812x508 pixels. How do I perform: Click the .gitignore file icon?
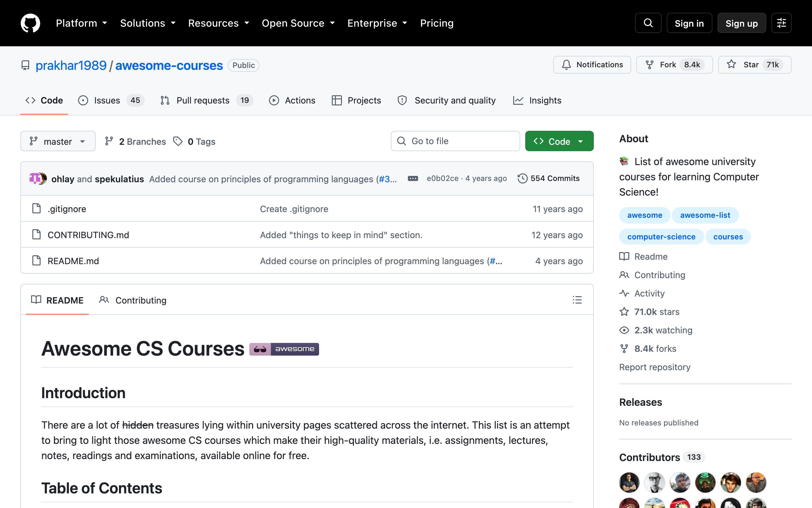coord(36,209)
